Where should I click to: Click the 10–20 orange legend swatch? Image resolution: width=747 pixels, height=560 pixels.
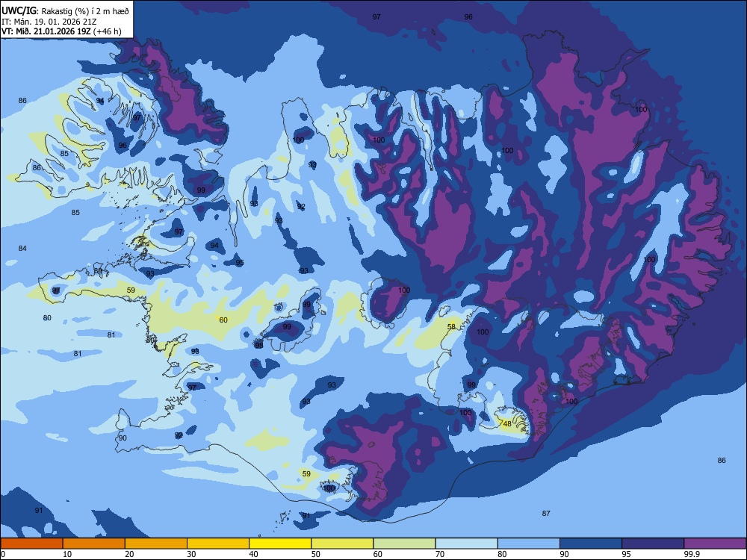[x=94, y=544]
